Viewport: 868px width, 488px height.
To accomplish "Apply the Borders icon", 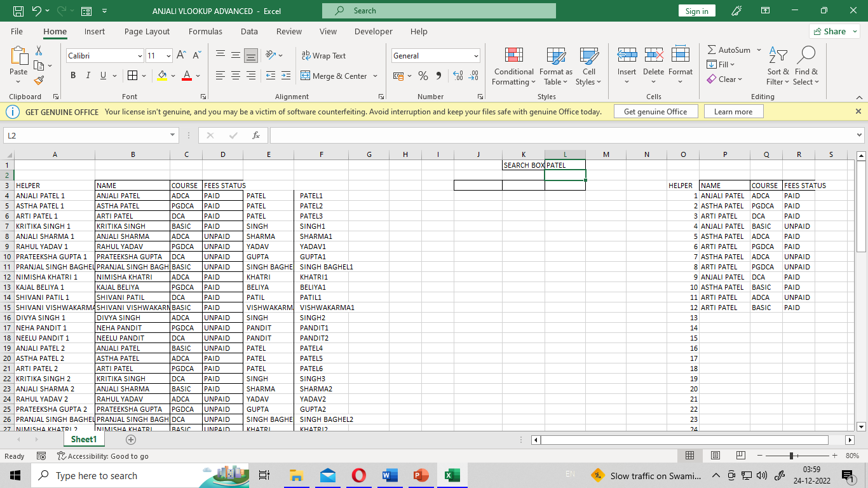I will pyautogui.click(x=132, y=76).
